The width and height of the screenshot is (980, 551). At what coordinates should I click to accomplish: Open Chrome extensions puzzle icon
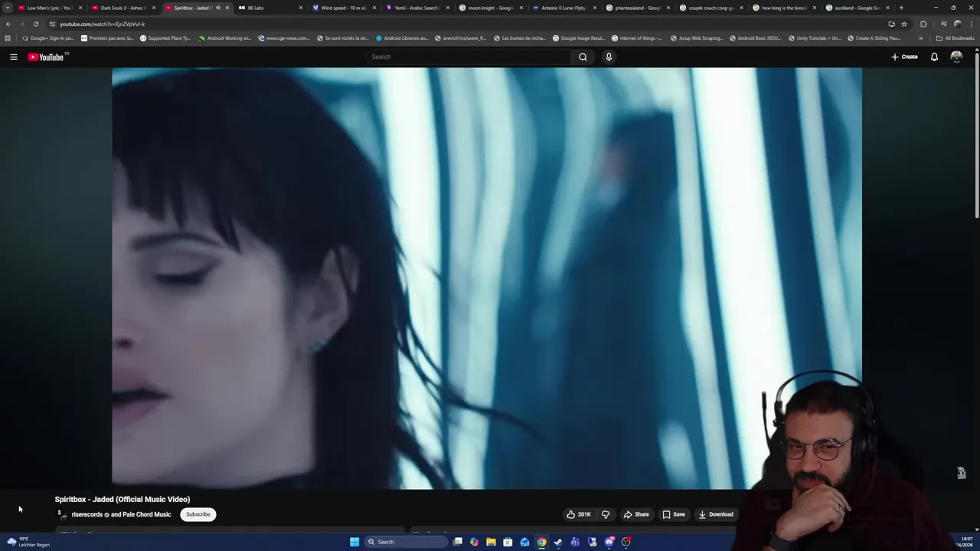click(x=923, y=24)
